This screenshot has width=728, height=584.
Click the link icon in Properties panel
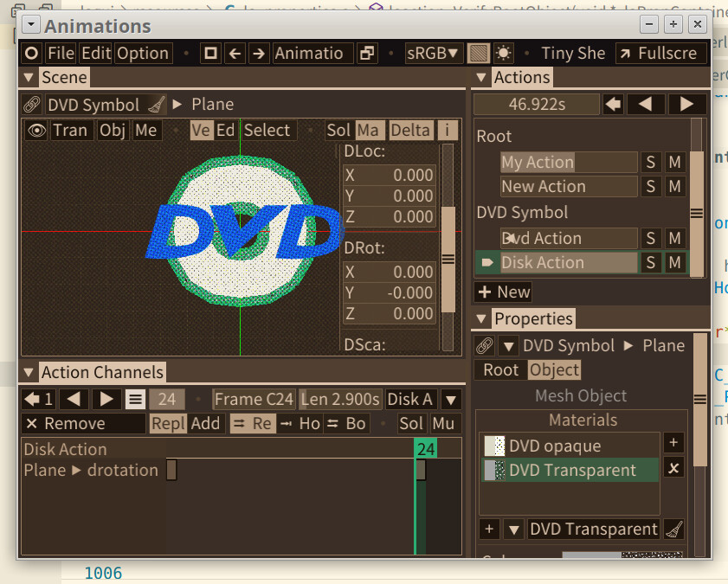(x=484, y=346)
